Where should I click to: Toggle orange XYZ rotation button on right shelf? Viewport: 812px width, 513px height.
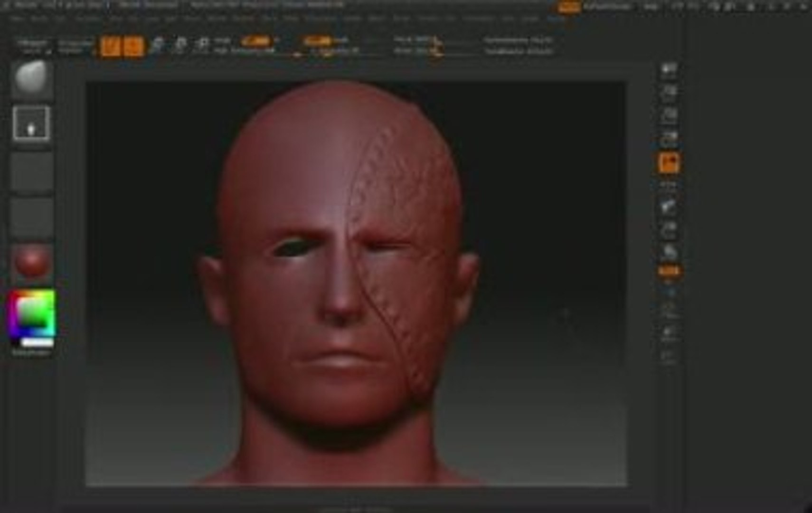669,271
